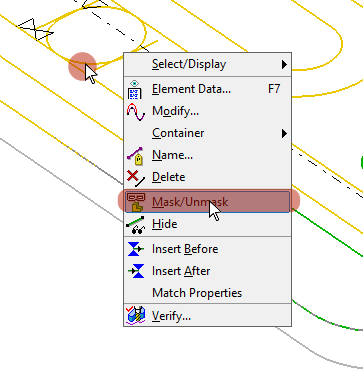Click the Modify curve icon

click(x=136, y=111)
